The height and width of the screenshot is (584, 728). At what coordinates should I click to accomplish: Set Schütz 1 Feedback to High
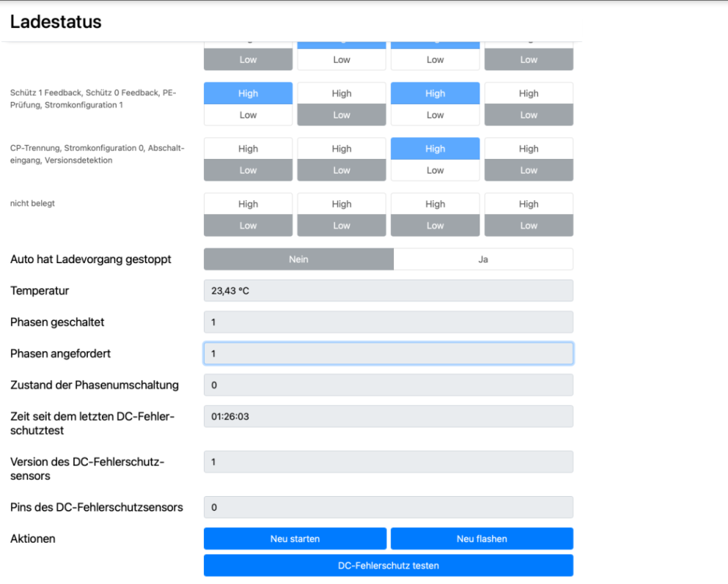click(x=248, y=93)
